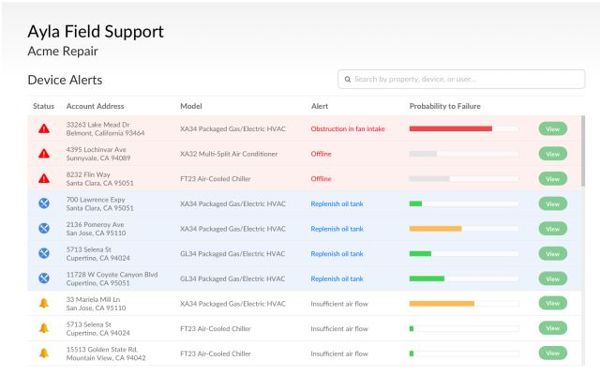Click orange failure bar for 2136 Pomeroy Ave

[x=435, y=229]
